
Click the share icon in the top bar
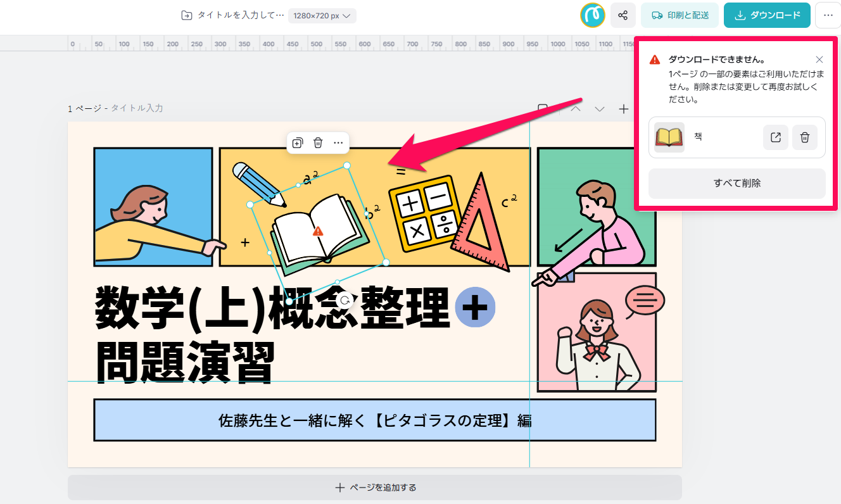pyautogui.click(x=623, y=15)
